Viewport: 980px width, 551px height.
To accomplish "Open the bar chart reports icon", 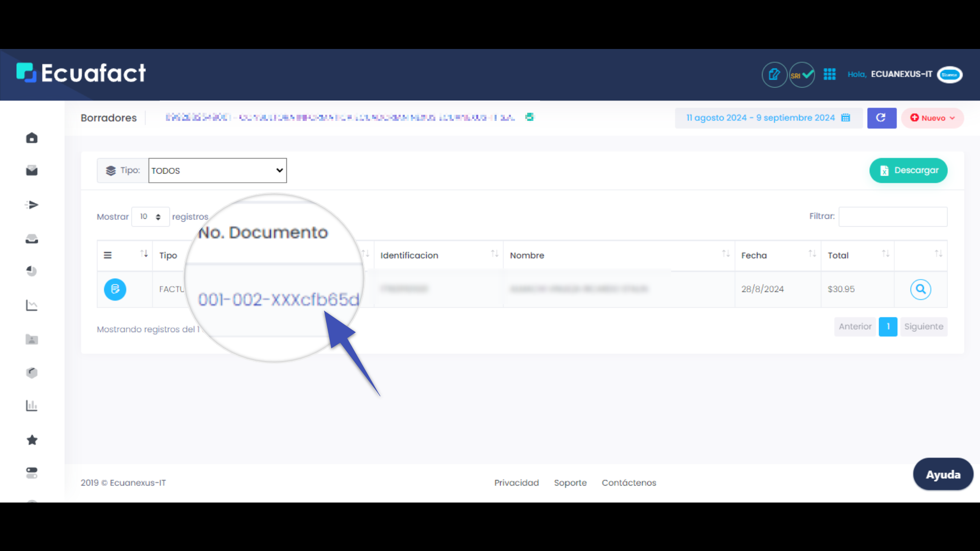I will pos(32,406).
